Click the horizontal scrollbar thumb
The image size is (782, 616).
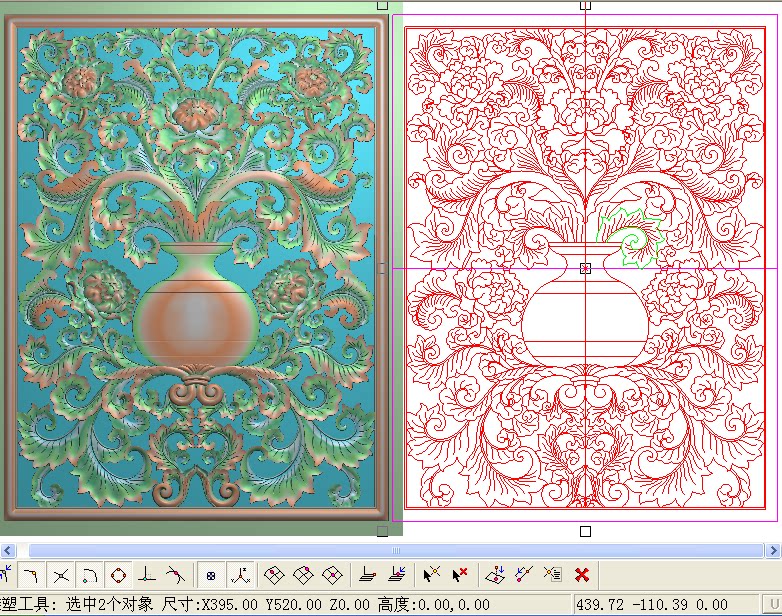396,551
